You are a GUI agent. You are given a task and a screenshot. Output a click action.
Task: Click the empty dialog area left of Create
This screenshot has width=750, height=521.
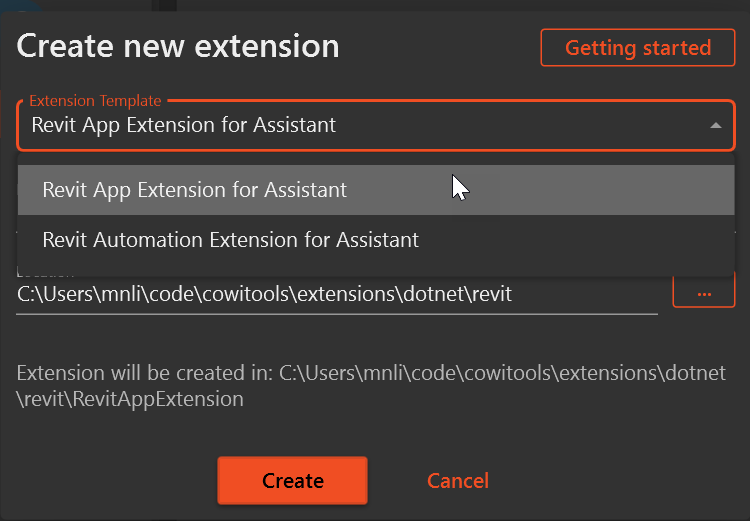pos(110,481)
